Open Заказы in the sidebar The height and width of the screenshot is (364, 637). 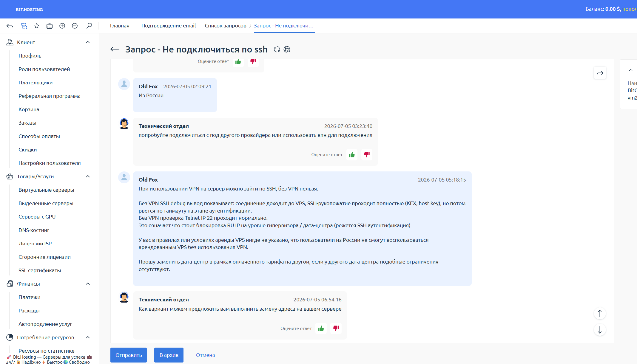[27, 123]
